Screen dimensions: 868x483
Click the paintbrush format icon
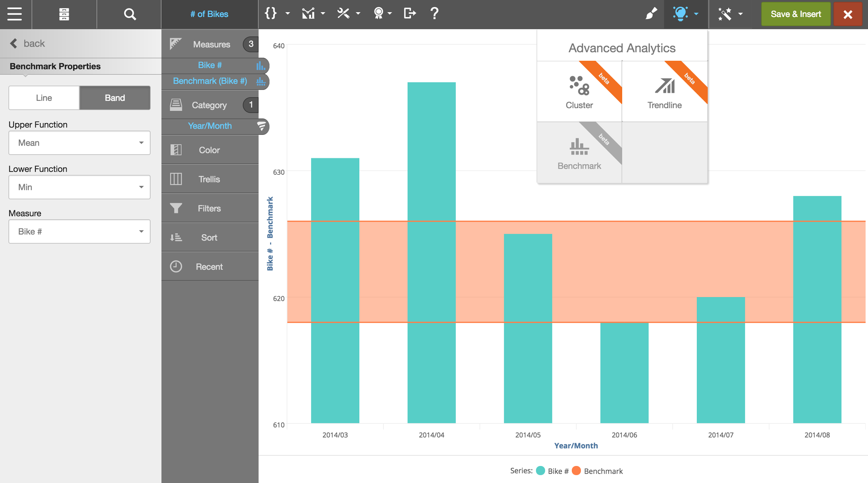click(651, 14)
